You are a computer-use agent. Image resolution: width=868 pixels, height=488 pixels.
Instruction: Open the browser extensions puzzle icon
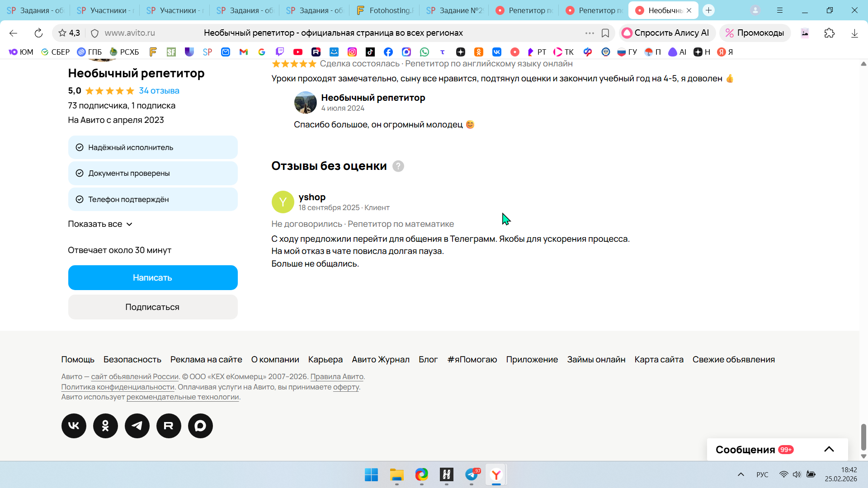(x=829, y=33)
